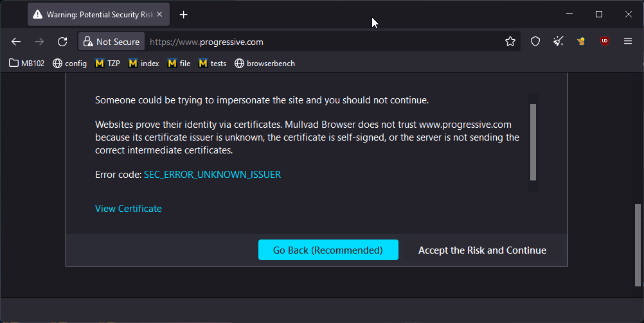Open the TZP bookmark
The image size is (644, 323).
(107, 63)
